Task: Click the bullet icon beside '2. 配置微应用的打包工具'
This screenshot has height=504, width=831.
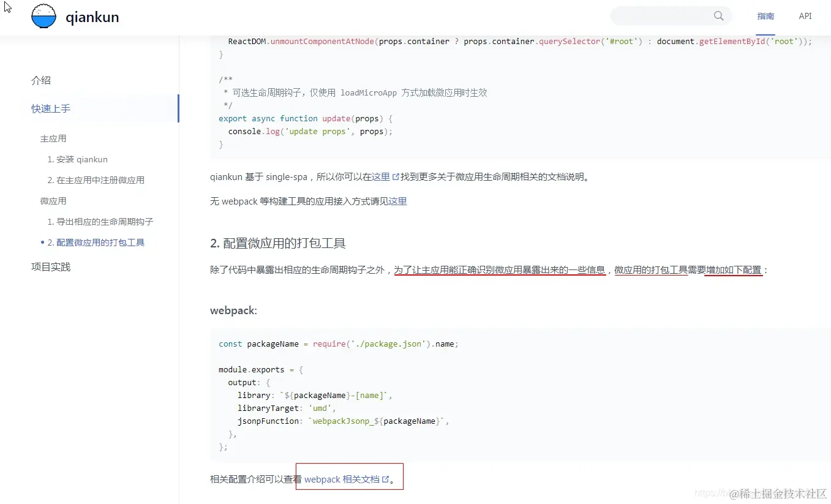Action: (x=41, y=242)
